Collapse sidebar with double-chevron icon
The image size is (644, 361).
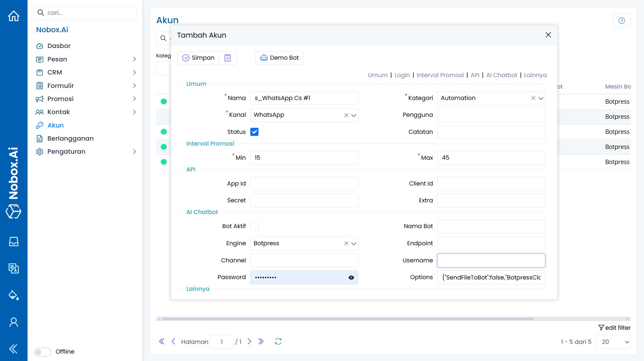[13, 349]
